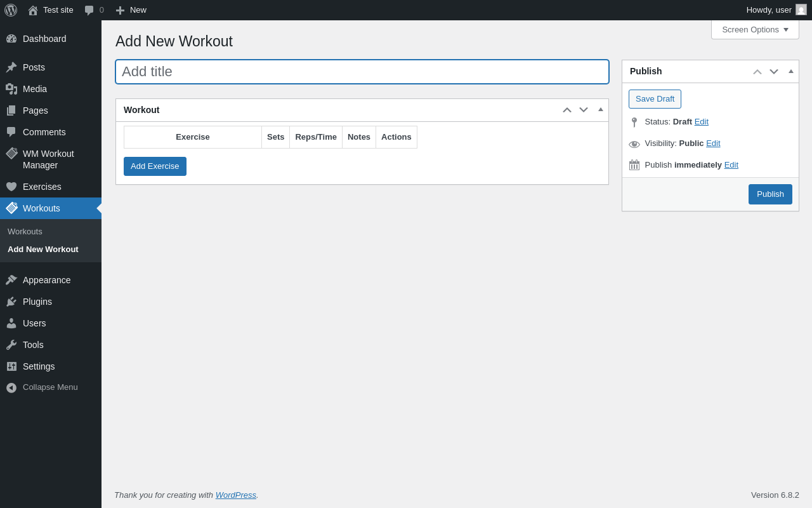Move Workout panel up with chevron
This screenshot has height=508, width=812.
point(567,110)
